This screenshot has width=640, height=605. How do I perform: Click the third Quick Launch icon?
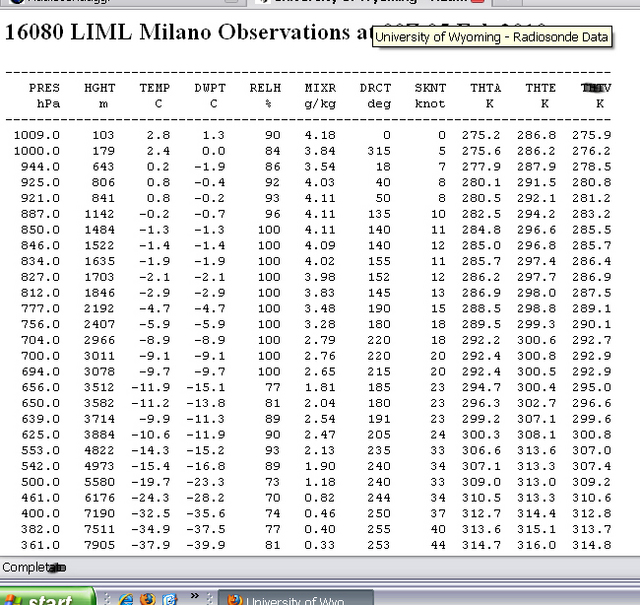pyautogui.click(x=169, y=599)
